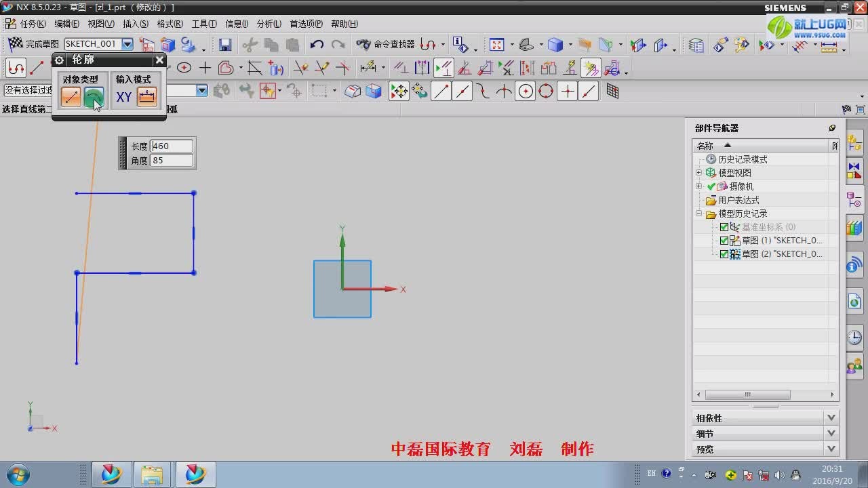Open the 格式 menu
Screen dimensions: 868x488
(x=170, y=24)
